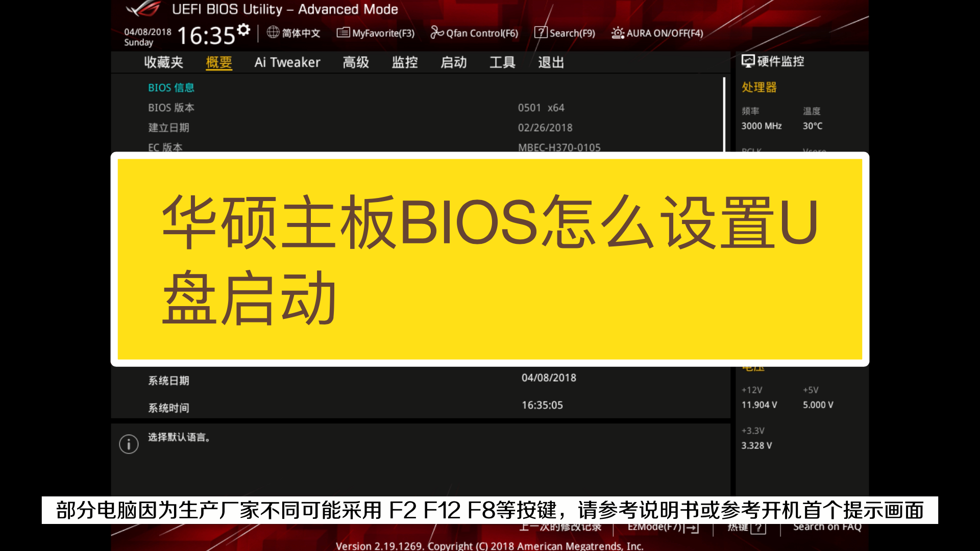The width and height of the screenshot is (980, 551).
Task: Toggle AURA ON/OFF(F4) light icon
Action: tap(618, 33)
